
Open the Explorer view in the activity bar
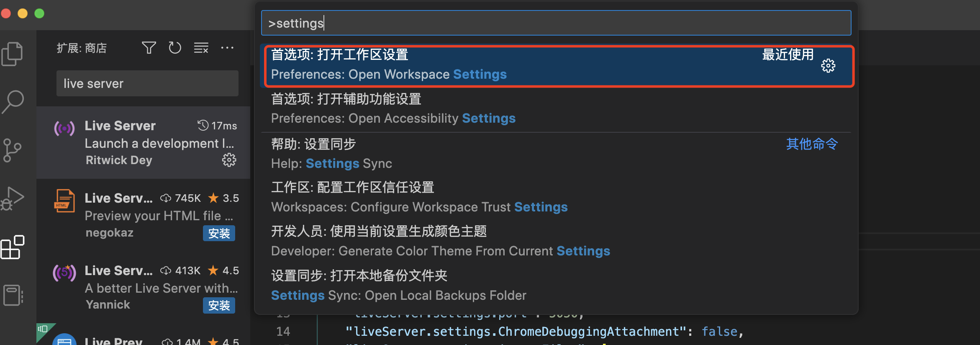pos(13,53)
